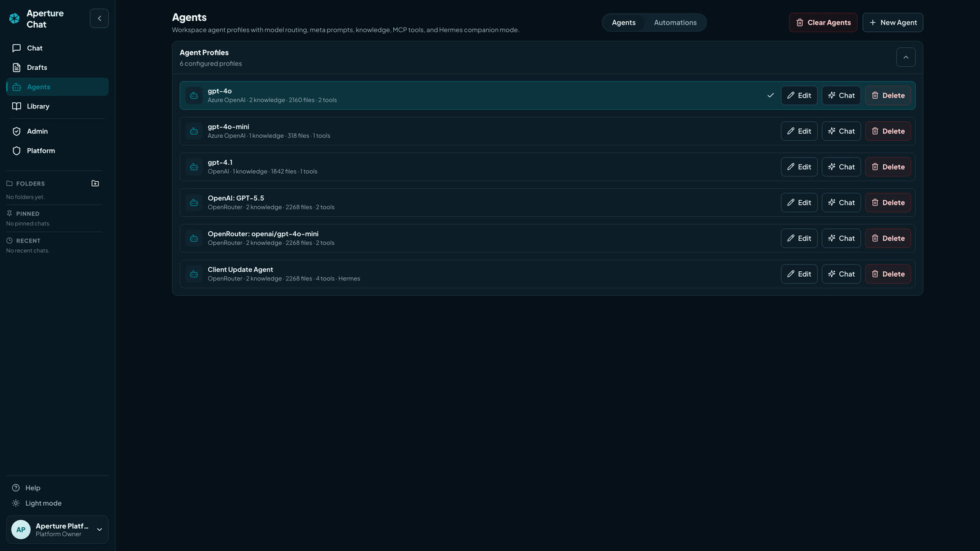980x551 pixels.
Task: Delete the OpenAI: GPT-5.5 agent
Action: (888, 203)
